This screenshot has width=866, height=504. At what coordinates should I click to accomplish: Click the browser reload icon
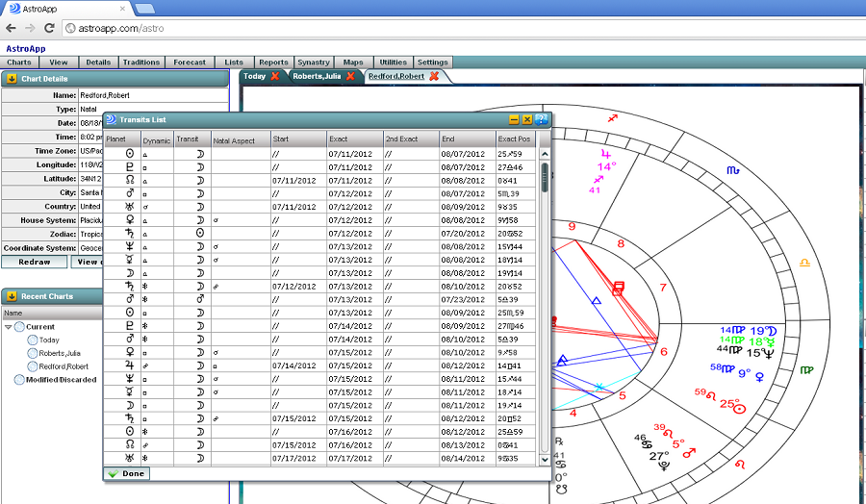pyautogui.click(x=51, y=28)
